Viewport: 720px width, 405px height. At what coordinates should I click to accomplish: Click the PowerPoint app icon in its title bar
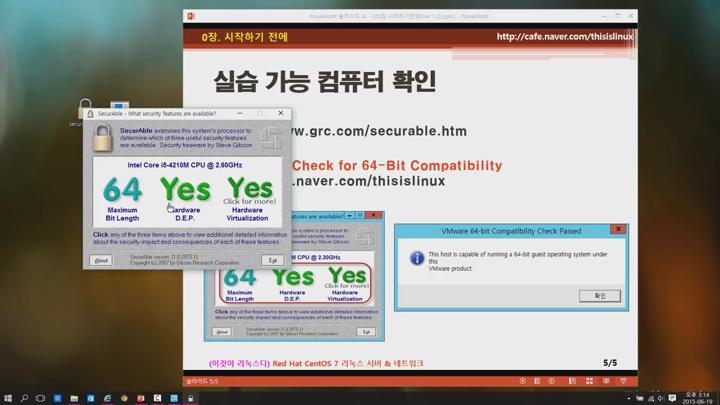coord(191,16)
